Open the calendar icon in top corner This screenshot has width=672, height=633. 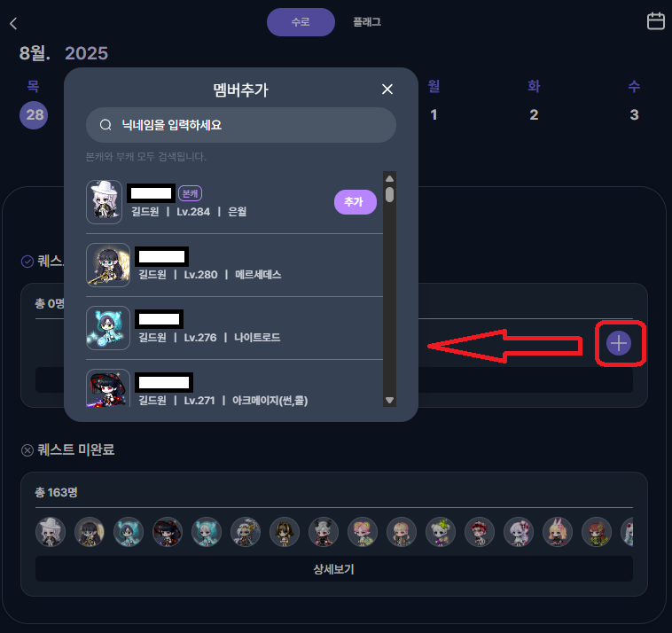655,21
